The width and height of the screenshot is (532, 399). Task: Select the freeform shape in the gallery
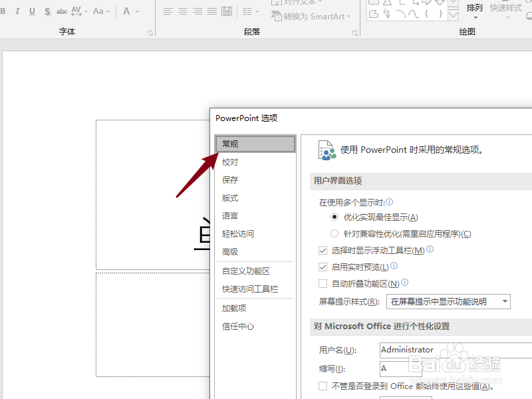click(374, 14)
